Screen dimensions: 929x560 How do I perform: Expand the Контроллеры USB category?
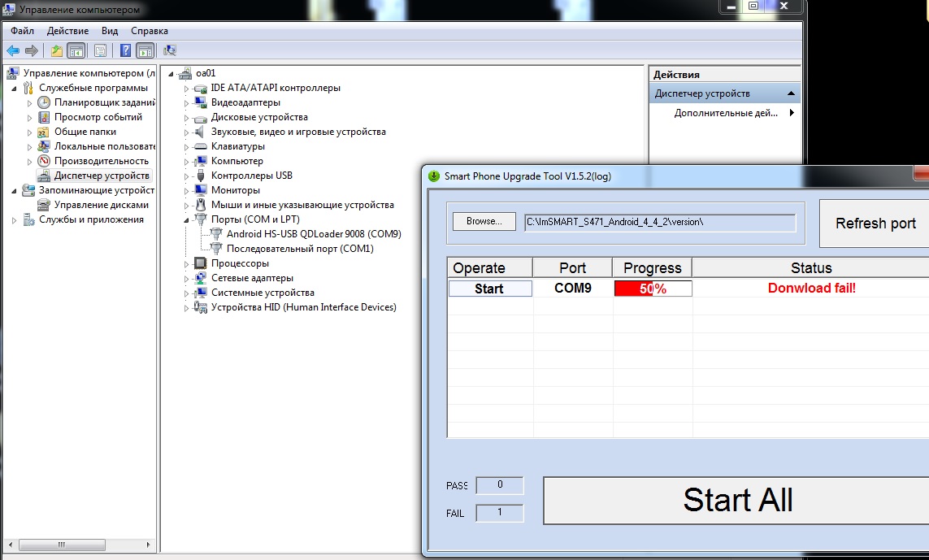[x=186, y=176]
